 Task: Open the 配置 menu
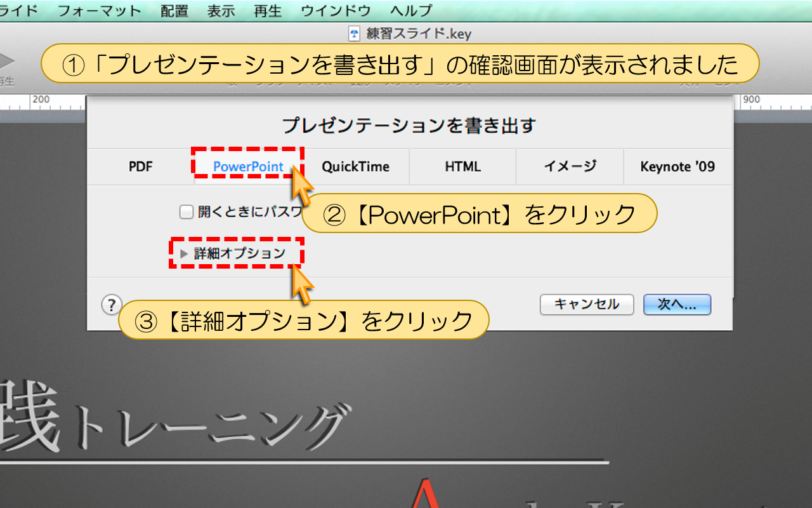(174, 11)
